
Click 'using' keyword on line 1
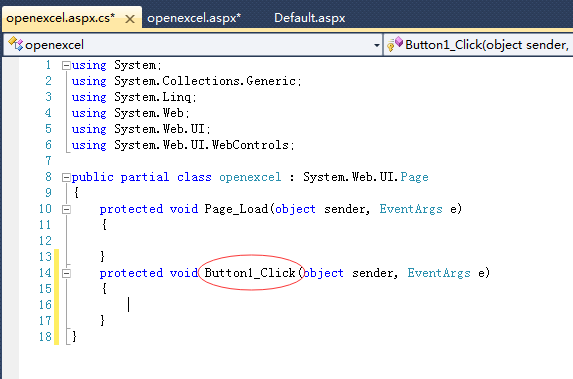coord(89,65)
